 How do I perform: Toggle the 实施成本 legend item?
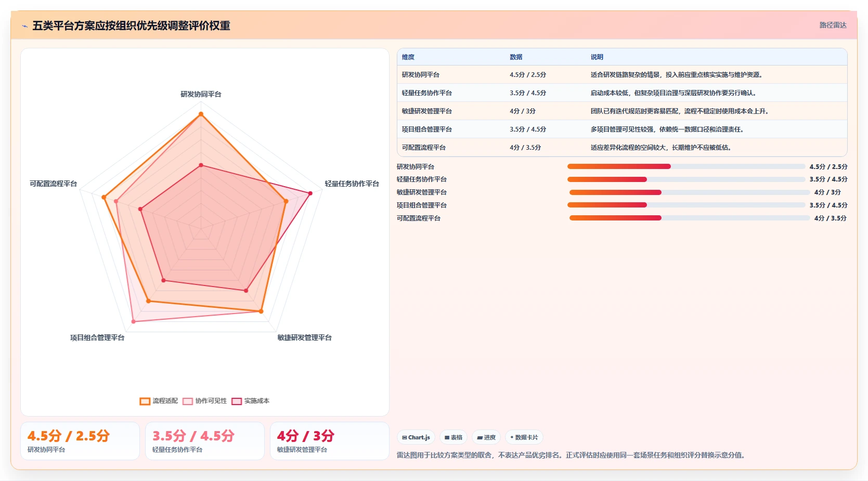(x=250, y=401)
